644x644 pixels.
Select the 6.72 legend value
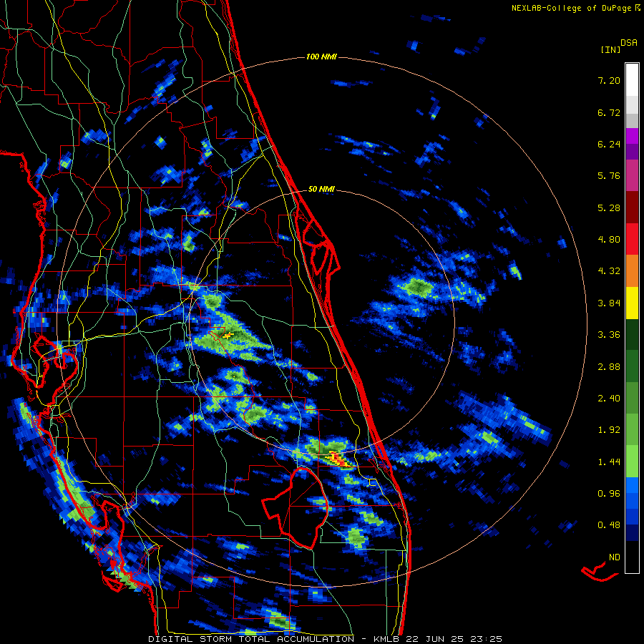[x=609, y=112]
